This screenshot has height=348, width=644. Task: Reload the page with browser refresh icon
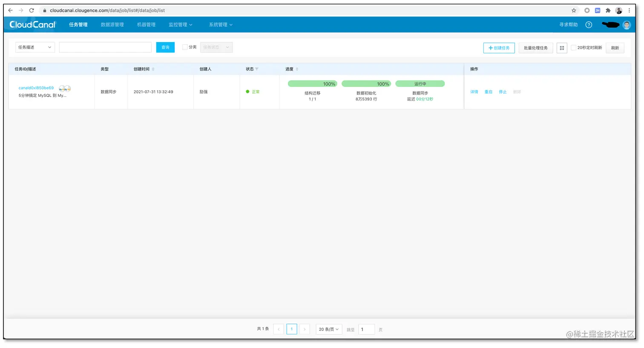point(32,10)
